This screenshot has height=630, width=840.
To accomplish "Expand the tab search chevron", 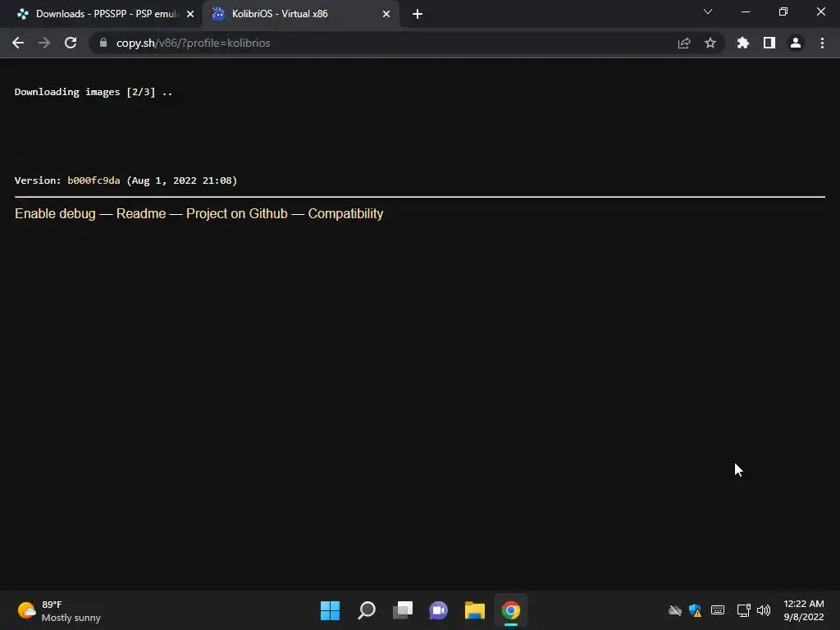I will pyautogui.click(x=708, y=11).
